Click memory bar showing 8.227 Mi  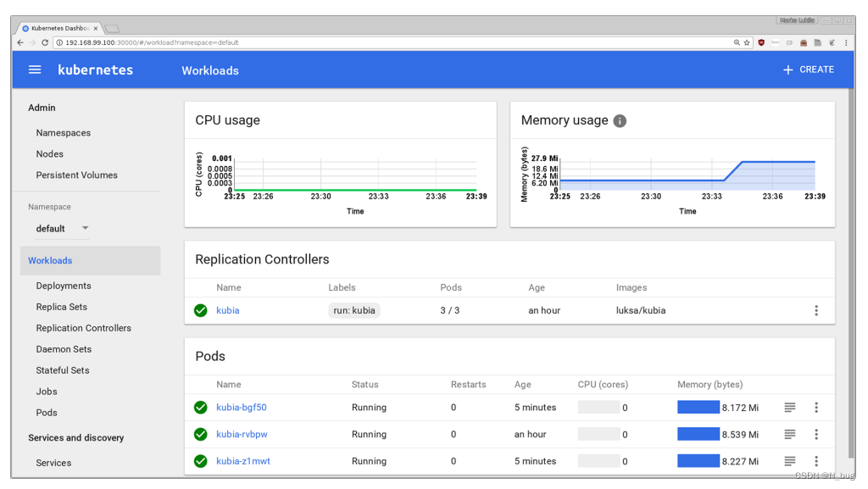(698, 461)
